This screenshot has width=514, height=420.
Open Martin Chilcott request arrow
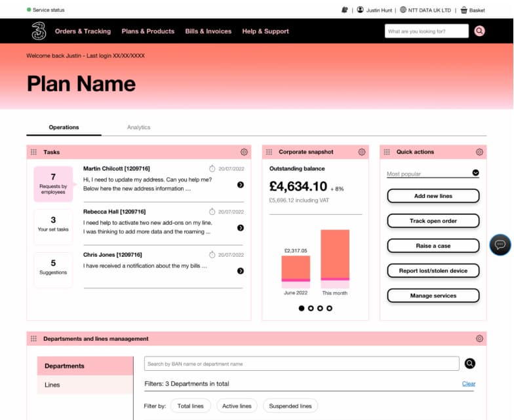tap(240, 185)
